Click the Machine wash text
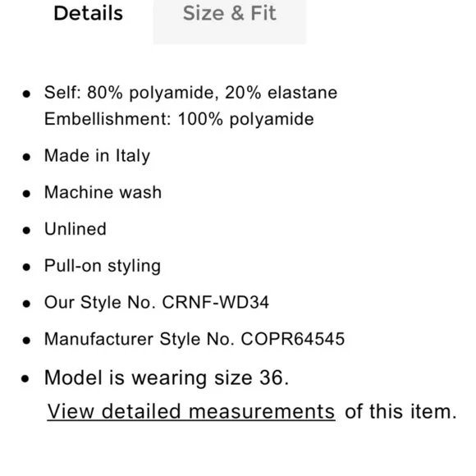Viewport: 476px width, 476px height. pos(103,193)
